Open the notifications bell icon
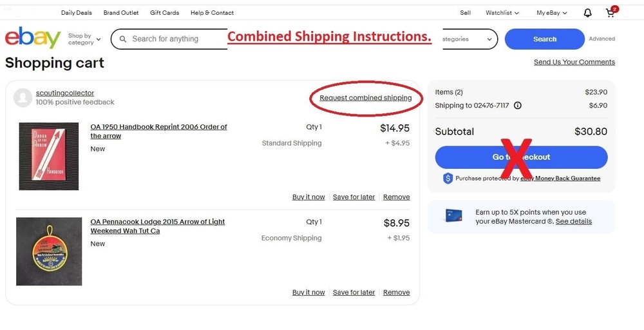This screenshot has height=330, width=644. click(x=587, y=13)
